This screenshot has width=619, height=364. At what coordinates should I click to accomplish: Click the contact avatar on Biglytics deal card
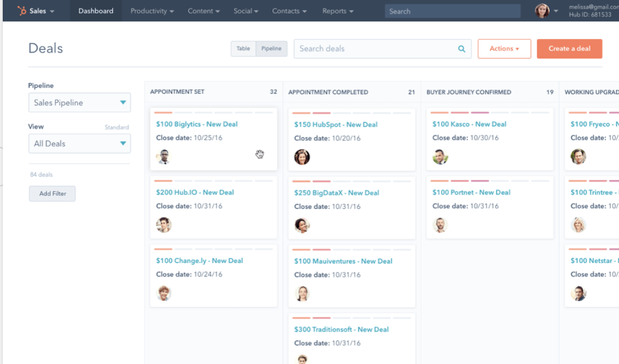point(164,156)
